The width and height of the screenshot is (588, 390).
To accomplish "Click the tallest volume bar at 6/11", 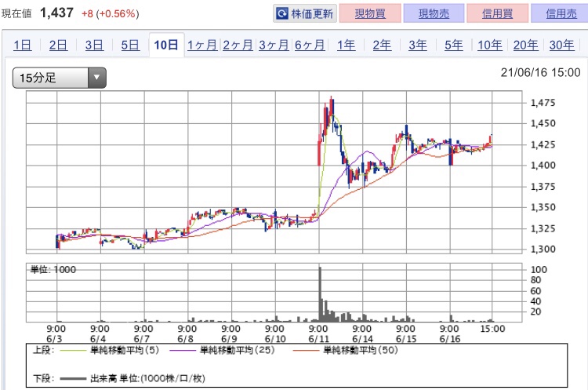I will pos(320,294).
